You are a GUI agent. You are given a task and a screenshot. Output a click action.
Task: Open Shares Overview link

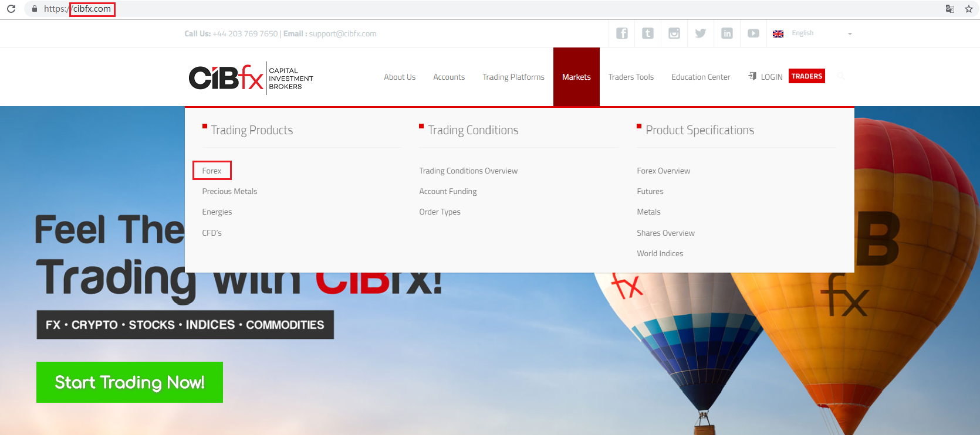tap(665, 233)
